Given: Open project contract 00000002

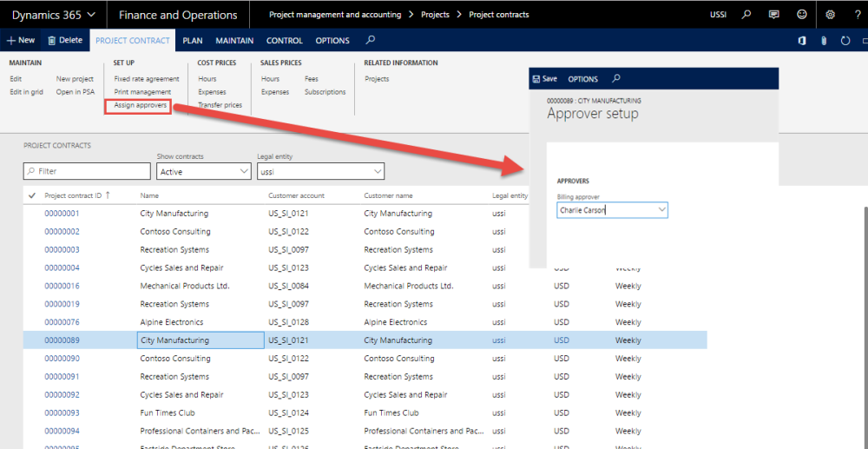Looking at the screenshot, I should coord(62,231).
